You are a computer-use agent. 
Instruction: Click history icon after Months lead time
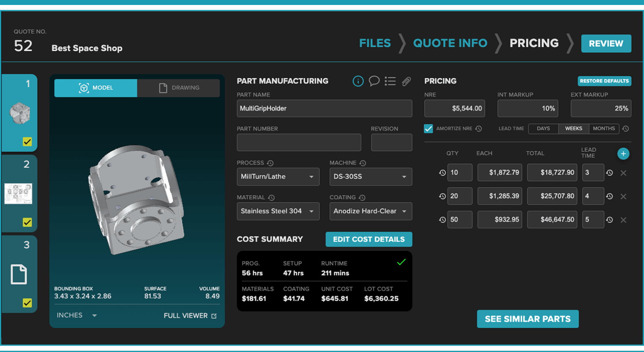[x=625, y=128]
